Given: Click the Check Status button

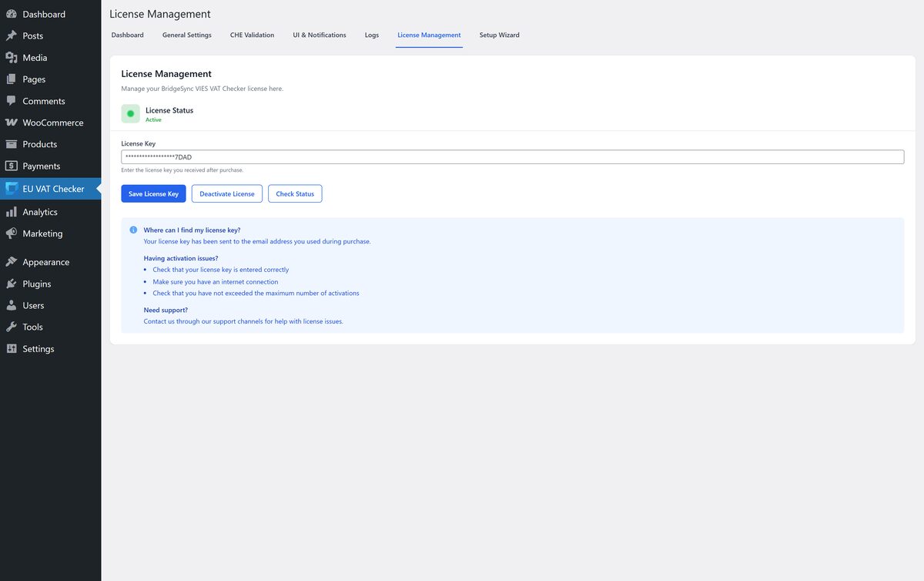Looking at the screenshot, I should (295, 194).
